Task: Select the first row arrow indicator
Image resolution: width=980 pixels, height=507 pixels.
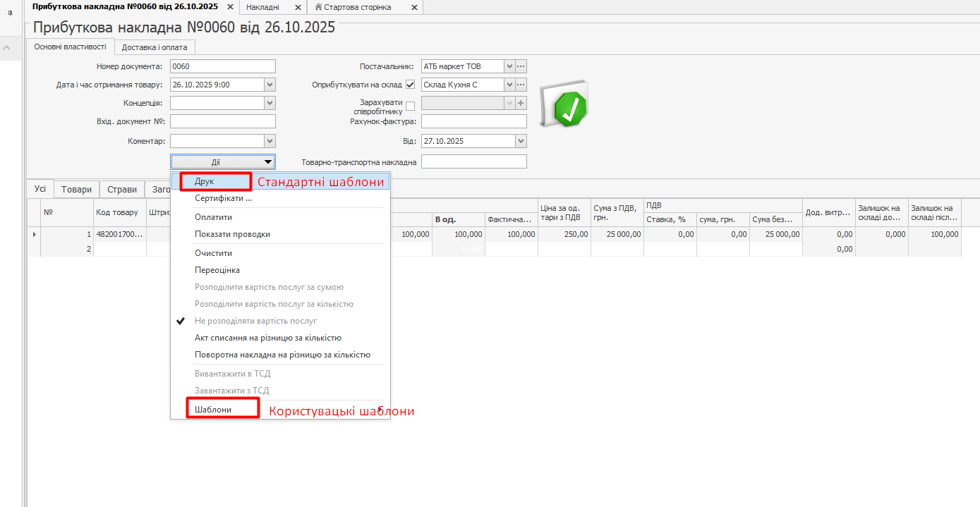Action: click(34, 234)
